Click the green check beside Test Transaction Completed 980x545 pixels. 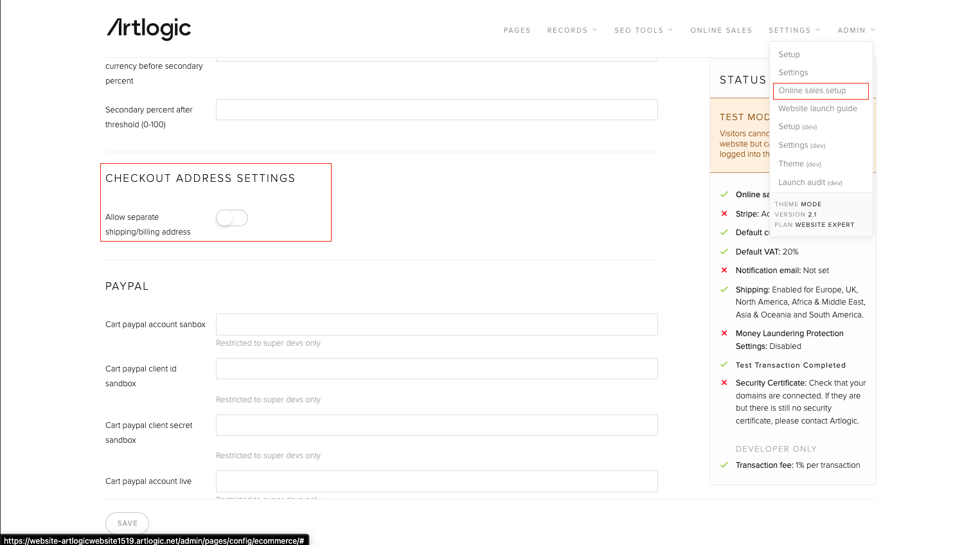tap(724, 365)
